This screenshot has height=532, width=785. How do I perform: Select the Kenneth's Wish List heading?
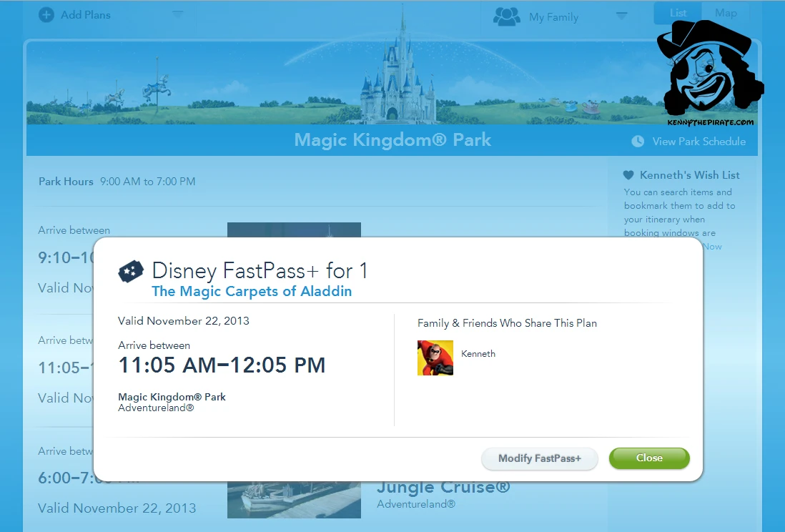(x=689, y=174)
